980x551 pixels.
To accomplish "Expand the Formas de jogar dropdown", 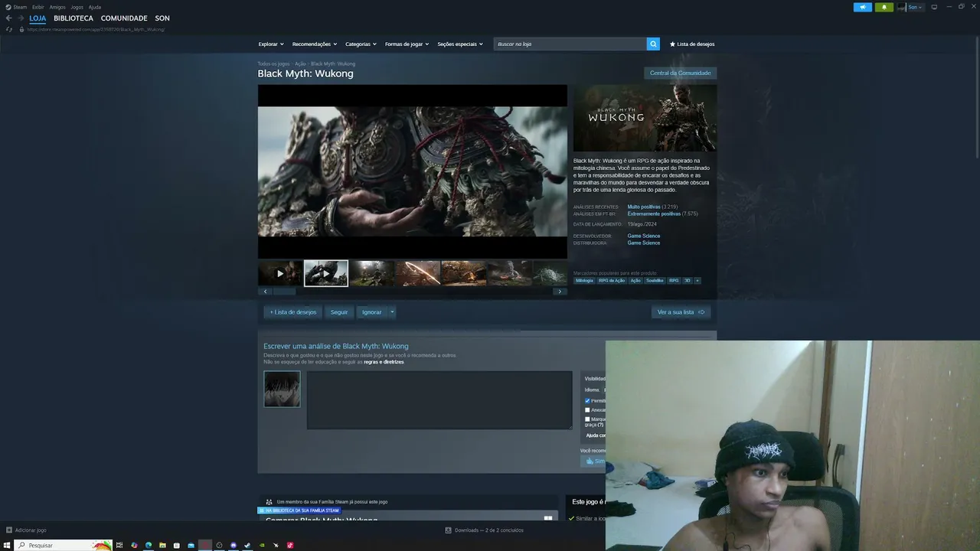I will click(407, 44).
